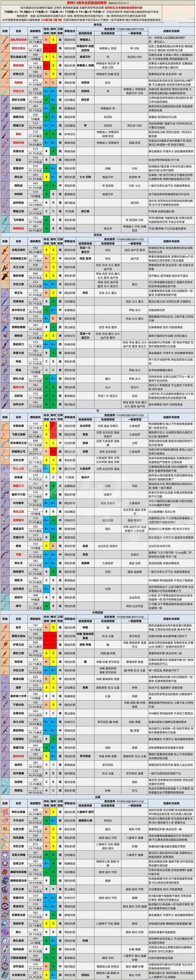
Task: Select the 渔获 polearm icon
Action: click(x=5, y=687)
